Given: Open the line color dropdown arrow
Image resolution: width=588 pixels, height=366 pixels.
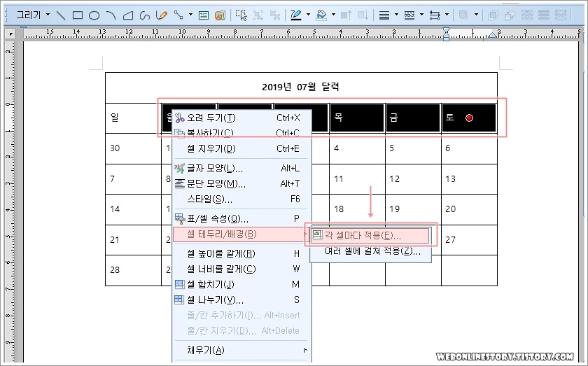Looking at the screenshot, I should point(308,15).
